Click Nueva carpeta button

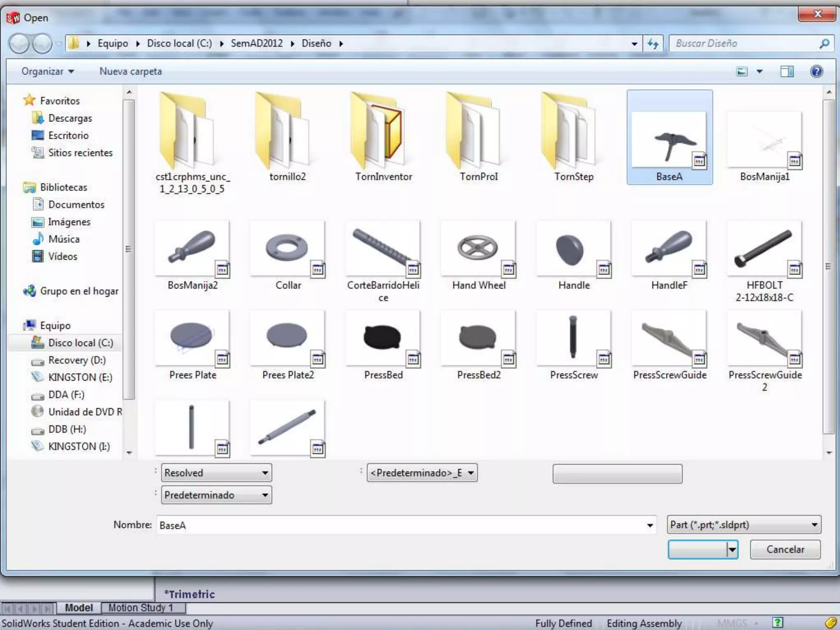[x=130, y=71]
